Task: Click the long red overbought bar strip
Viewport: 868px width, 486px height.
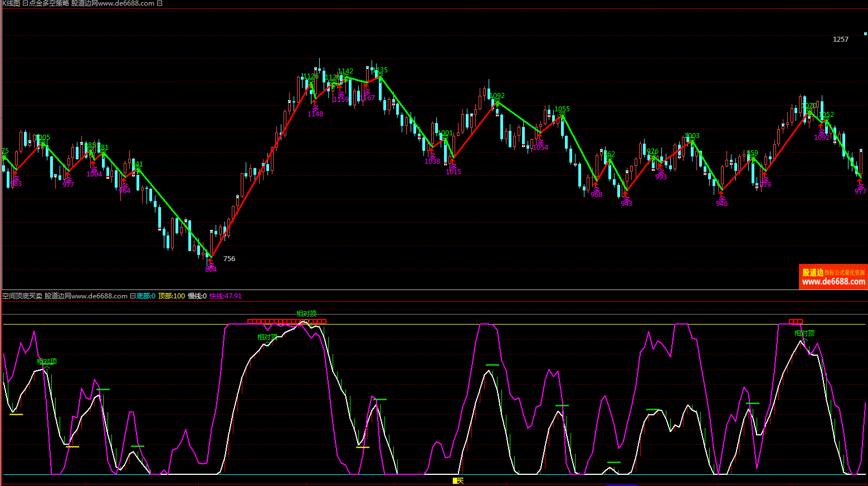Action: coord(286,321)
